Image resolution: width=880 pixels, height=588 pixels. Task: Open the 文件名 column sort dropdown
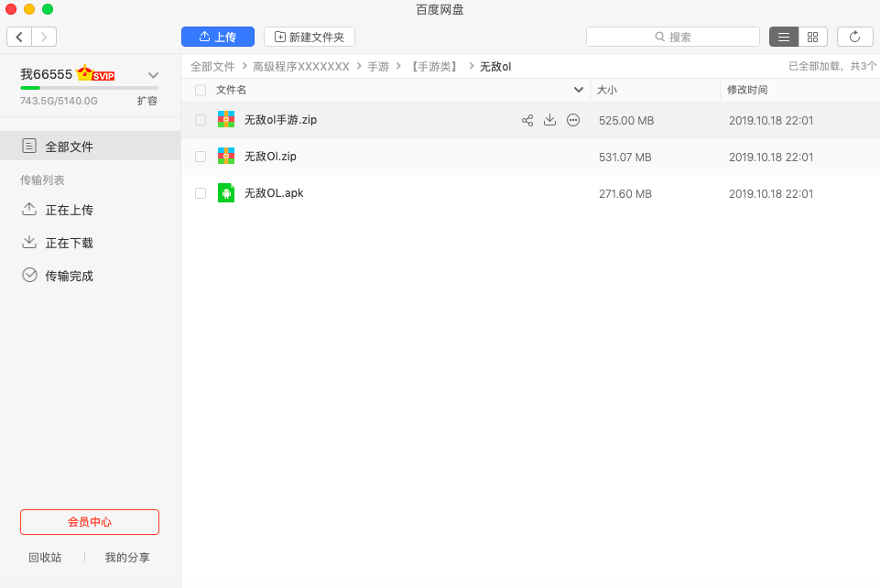pos(578,90)
